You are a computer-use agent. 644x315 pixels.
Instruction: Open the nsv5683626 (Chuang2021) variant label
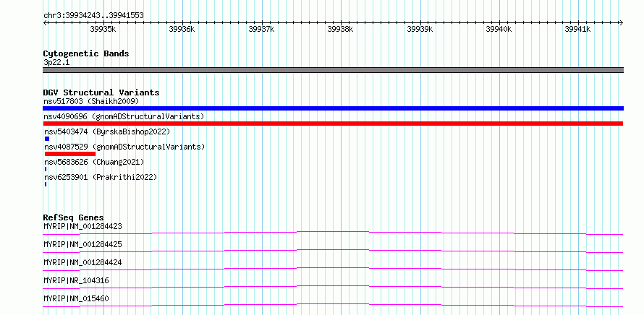[95, 162]
